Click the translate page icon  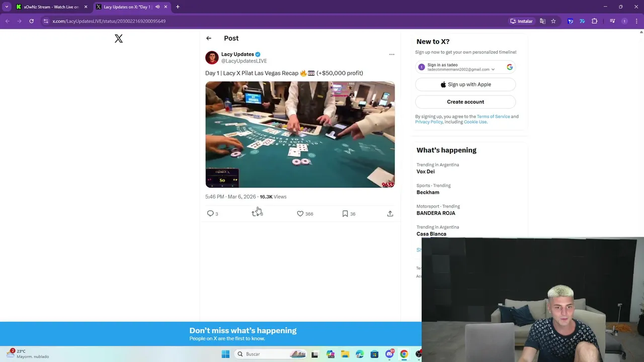(x=542, y=21)
